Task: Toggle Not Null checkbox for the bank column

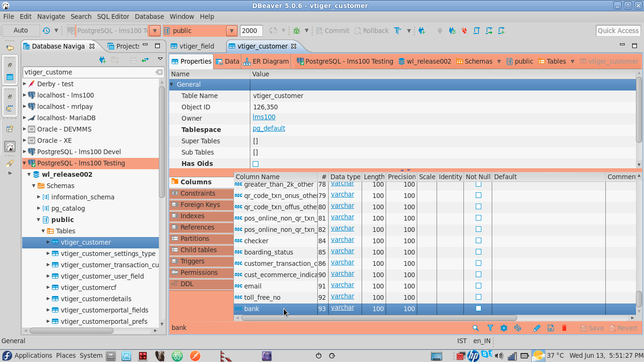Action: point(478,308)
